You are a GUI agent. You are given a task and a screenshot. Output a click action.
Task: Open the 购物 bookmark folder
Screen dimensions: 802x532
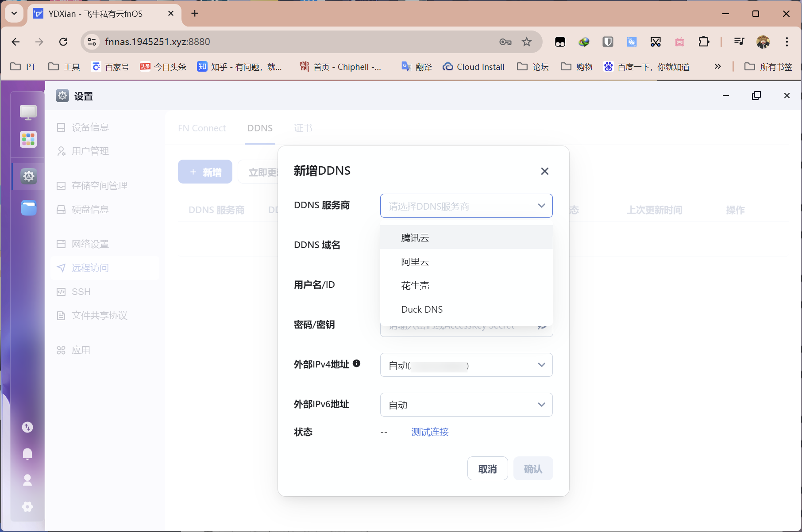tap(577, 67)
